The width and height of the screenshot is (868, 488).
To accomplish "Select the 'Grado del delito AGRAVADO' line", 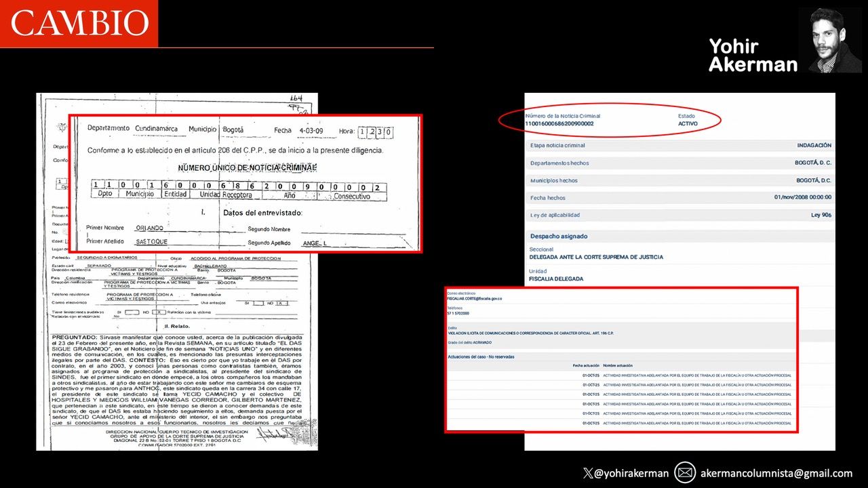I will (469, 344).
